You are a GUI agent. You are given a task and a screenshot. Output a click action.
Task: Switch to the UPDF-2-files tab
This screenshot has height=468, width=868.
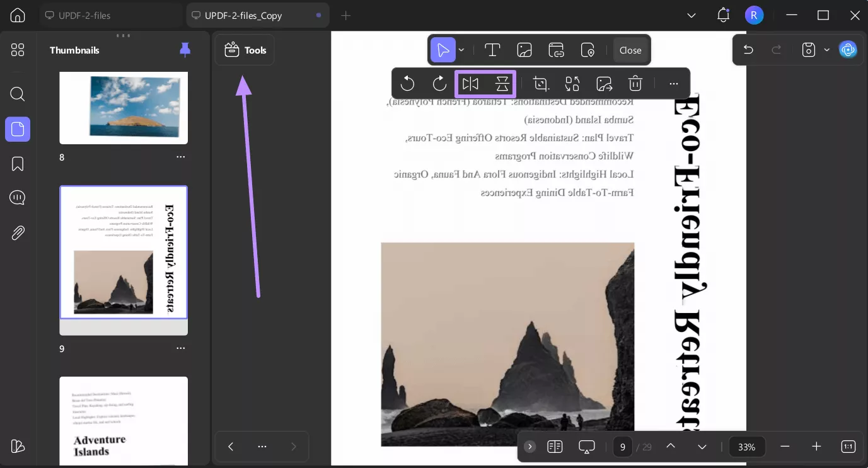click(x=111, y=15)
